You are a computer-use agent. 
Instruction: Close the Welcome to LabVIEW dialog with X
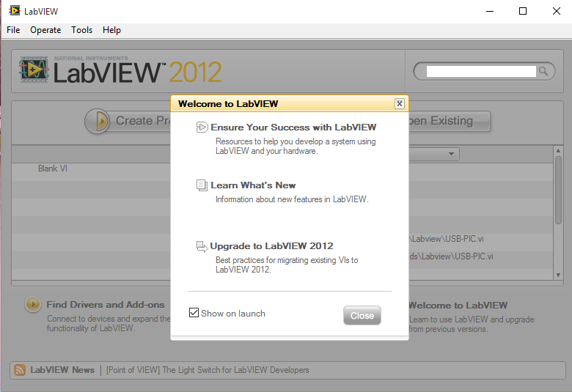[400, 104]
